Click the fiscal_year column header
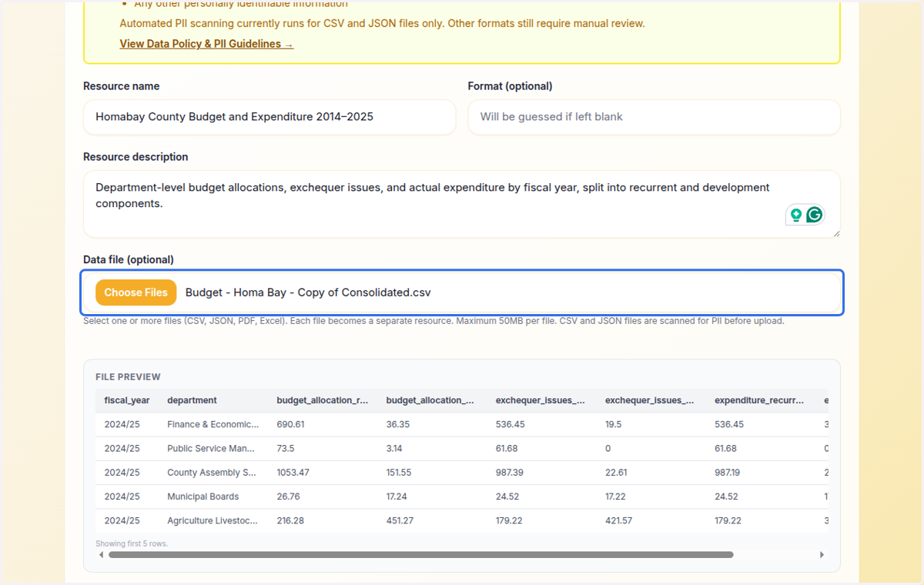This screenshot has width=924, height=585. pos(127,400)
